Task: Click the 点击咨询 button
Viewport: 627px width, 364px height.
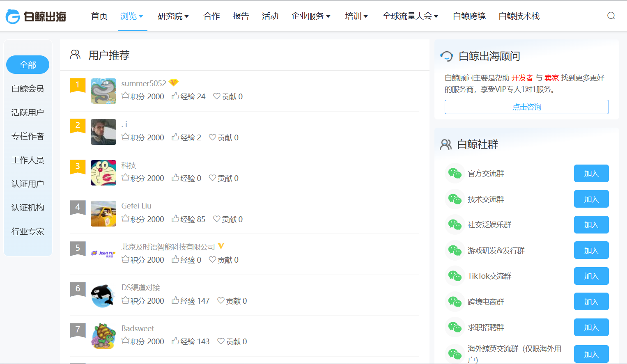Action: (x=527, y=107)
